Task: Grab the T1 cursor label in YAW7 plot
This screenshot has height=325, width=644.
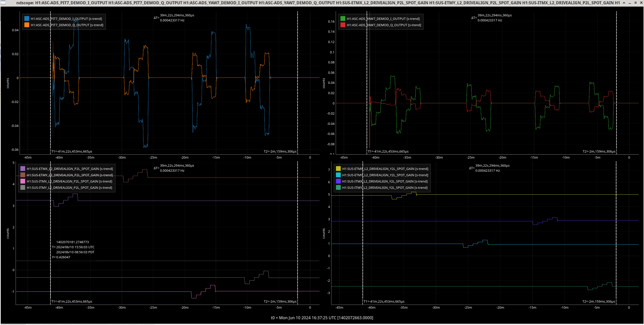Action: pyautogui.click(x=388, y=151)
